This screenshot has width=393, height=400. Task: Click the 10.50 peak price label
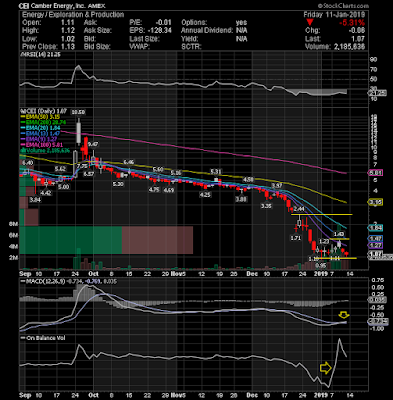click(x=79, y=112)
